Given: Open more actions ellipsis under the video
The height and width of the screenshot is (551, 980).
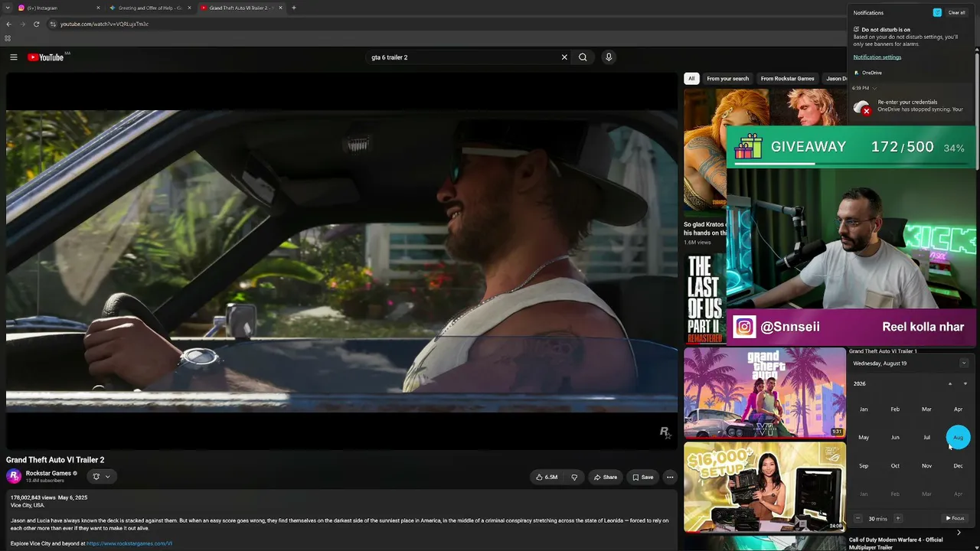Looking at the screenshot, I should (670, 478).
